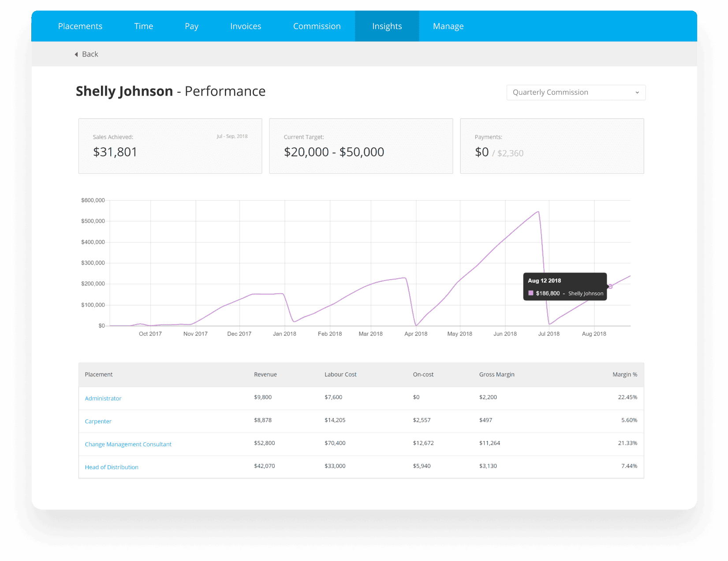Click the $5,940 on-cost cell
Viewport: 728px width, 561px height.
point(422,466)
